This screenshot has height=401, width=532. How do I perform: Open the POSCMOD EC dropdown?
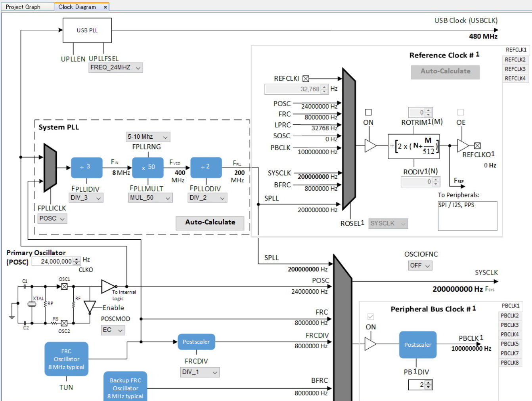click(113, 330)
